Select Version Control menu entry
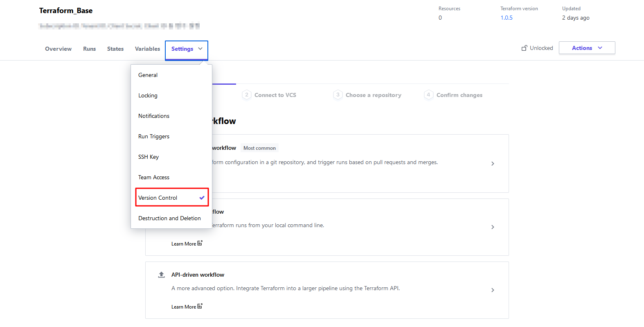Viewport: 644px width, 327px height. (172, 197)
